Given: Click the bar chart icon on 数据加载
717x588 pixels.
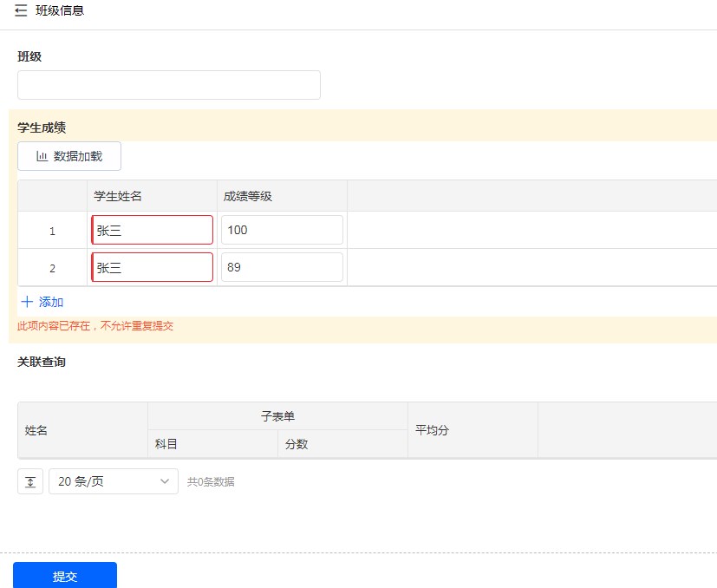Looking at the screenshot, I should point(42,156).
